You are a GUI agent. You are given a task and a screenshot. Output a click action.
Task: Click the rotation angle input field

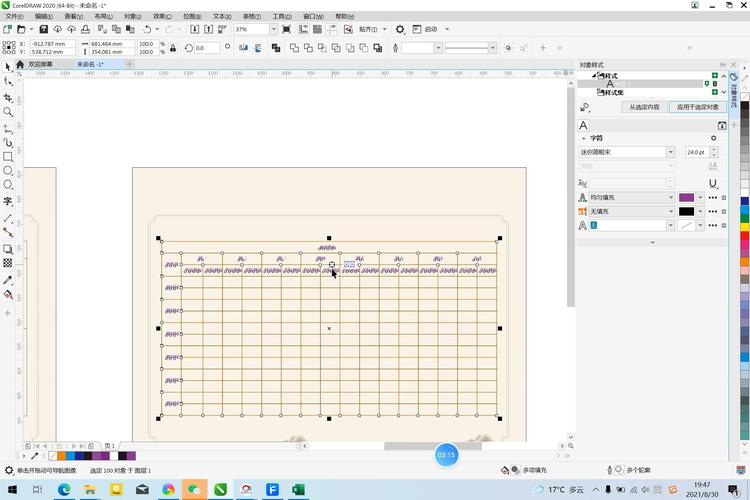pyautogui.click(x=207, y=48)
